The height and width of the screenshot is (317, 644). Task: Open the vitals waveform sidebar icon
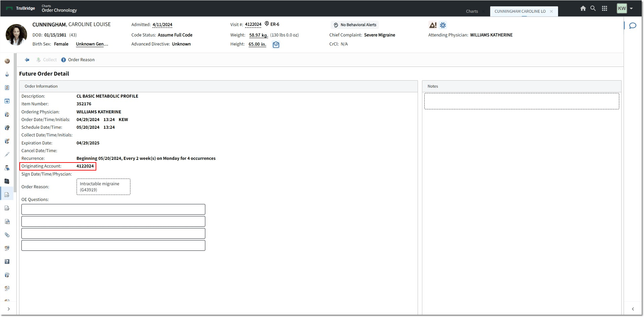tap(7, 101)
